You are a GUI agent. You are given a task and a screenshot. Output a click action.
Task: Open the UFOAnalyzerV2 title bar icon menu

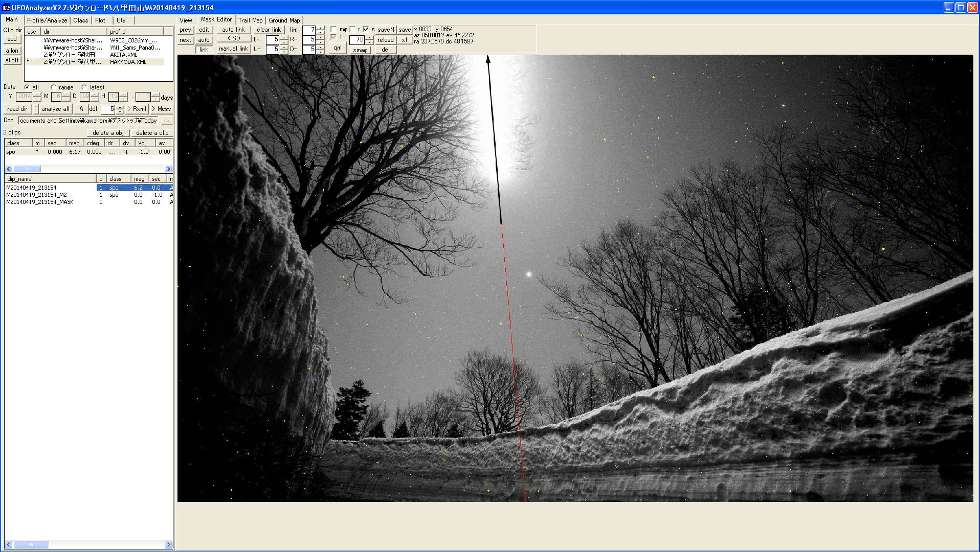(x=6, y=7)
